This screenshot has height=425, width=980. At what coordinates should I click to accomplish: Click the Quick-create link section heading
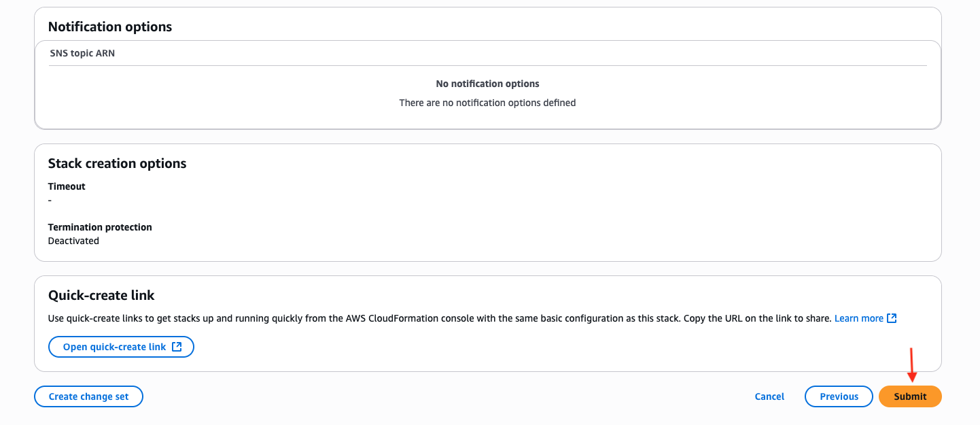101,296
